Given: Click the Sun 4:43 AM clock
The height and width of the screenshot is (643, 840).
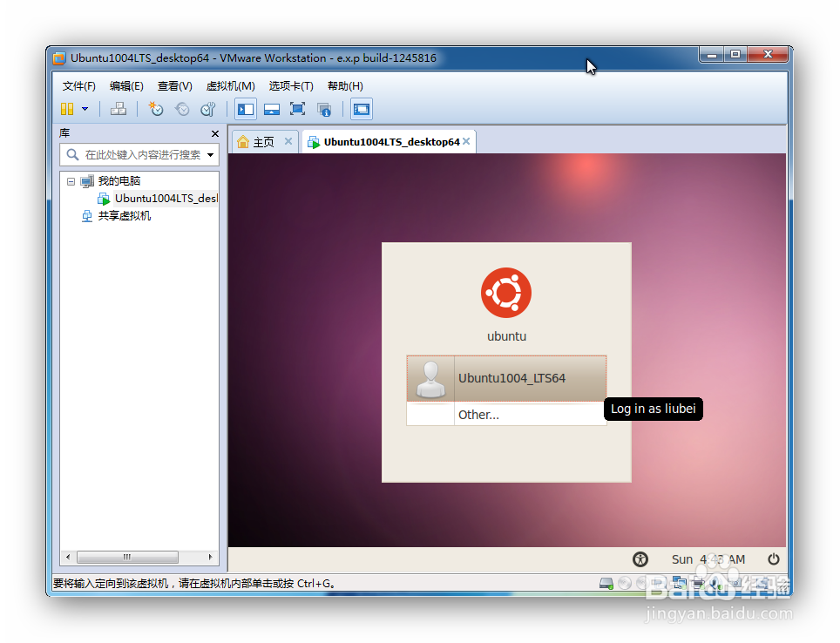Looking at the screenshot, I should click(708, 559).
